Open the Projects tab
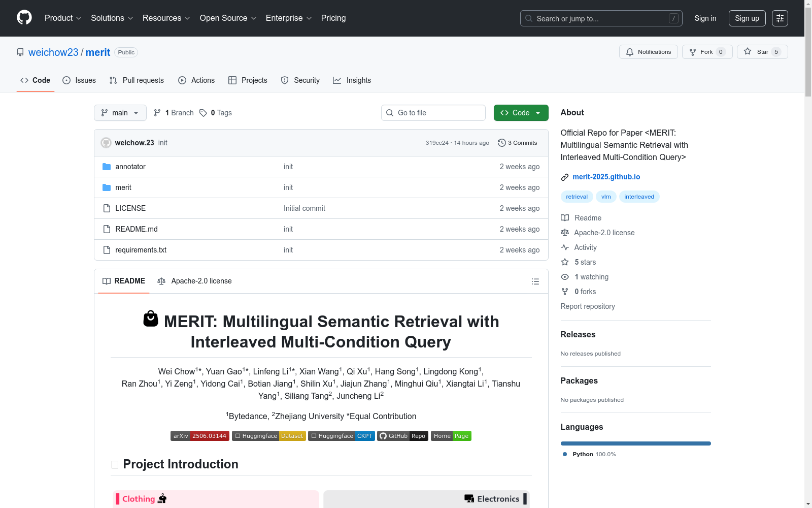Image resolution: width=812 pixels, height=508 pixels. 248,80
